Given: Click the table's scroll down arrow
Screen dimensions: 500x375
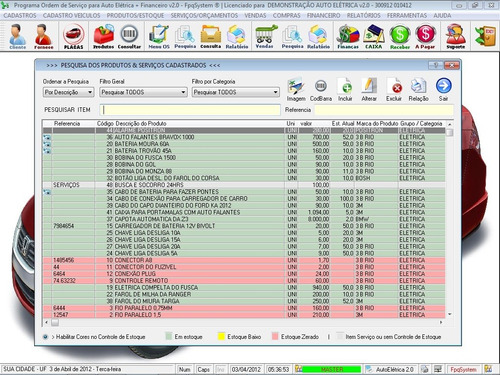Looking at the screenshot, I should [x=450, y=314].
